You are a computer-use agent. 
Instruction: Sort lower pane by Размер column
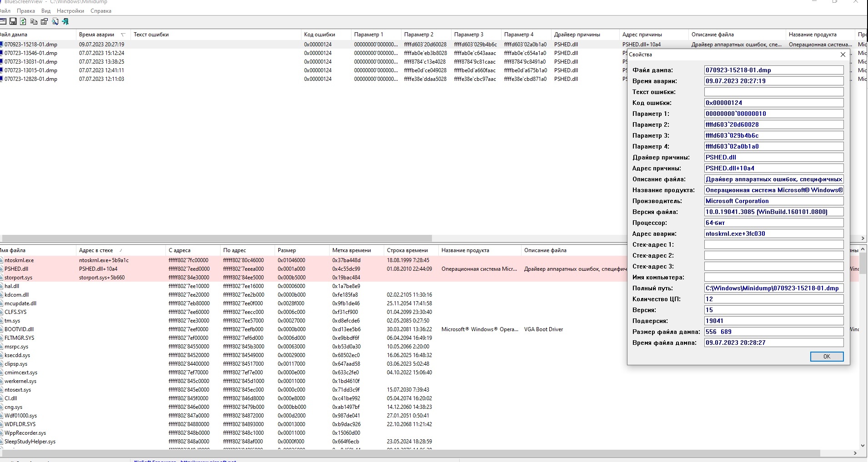(302, 250)
